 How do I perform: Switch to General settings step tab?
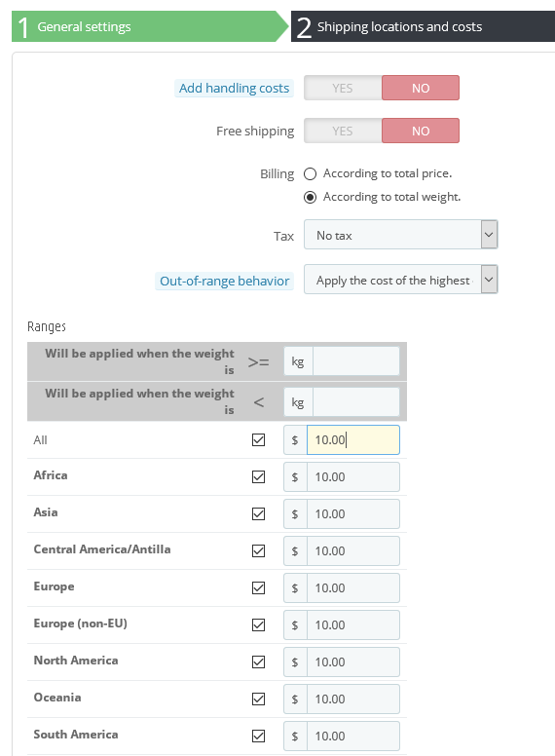coord(144,26)
